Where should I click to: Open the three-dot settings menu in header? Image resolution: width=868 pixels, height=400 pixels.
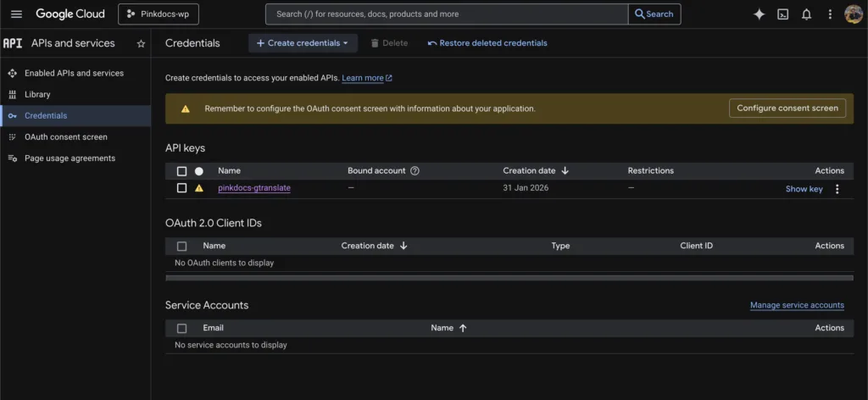[x=830, y=14]
